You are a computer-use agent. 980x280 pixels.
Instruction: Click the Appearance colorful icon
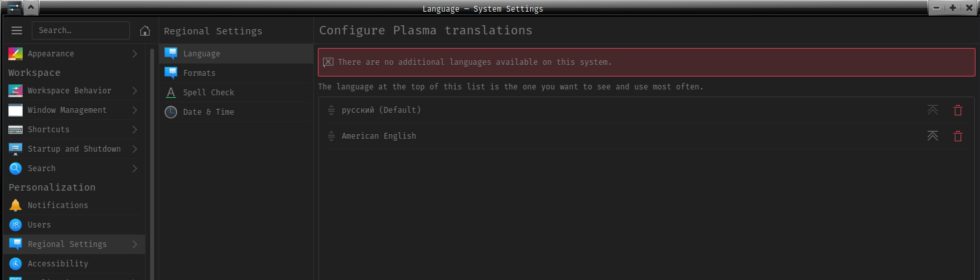click(16, 54)
